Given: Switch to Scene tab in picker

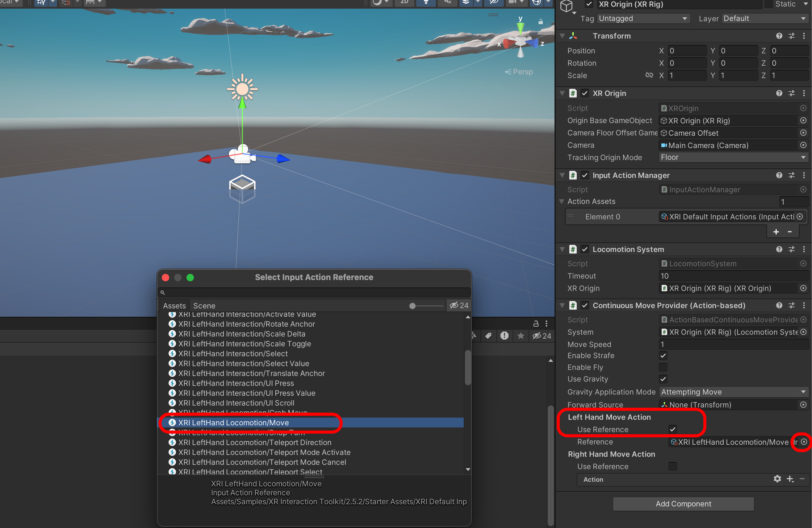Looking at the screenshot, I should 204,306.
